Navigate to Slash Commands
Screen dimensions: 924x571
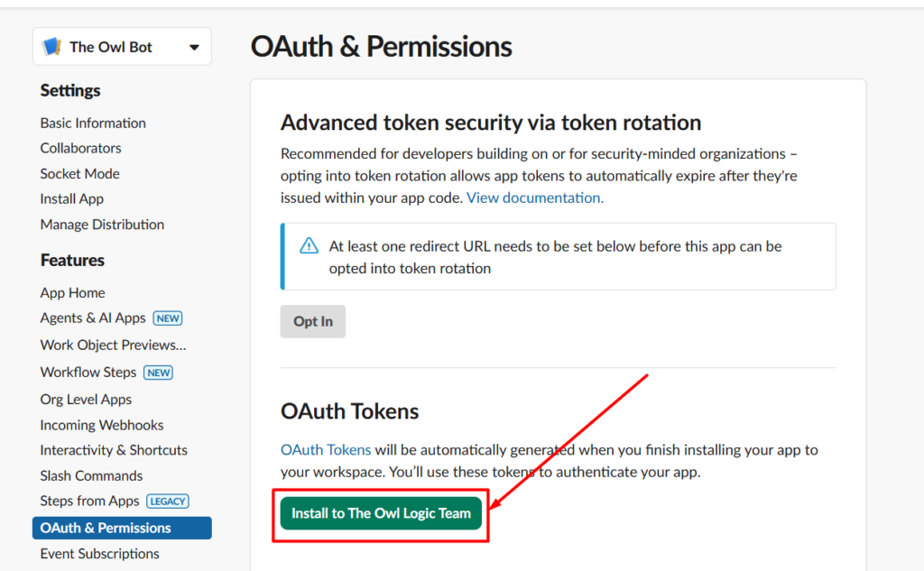coord(91,475)
